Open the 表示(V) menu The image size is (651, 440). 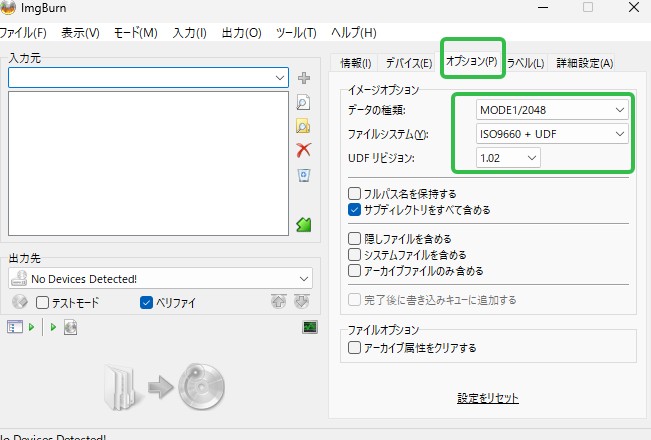[x=80, y=33]
